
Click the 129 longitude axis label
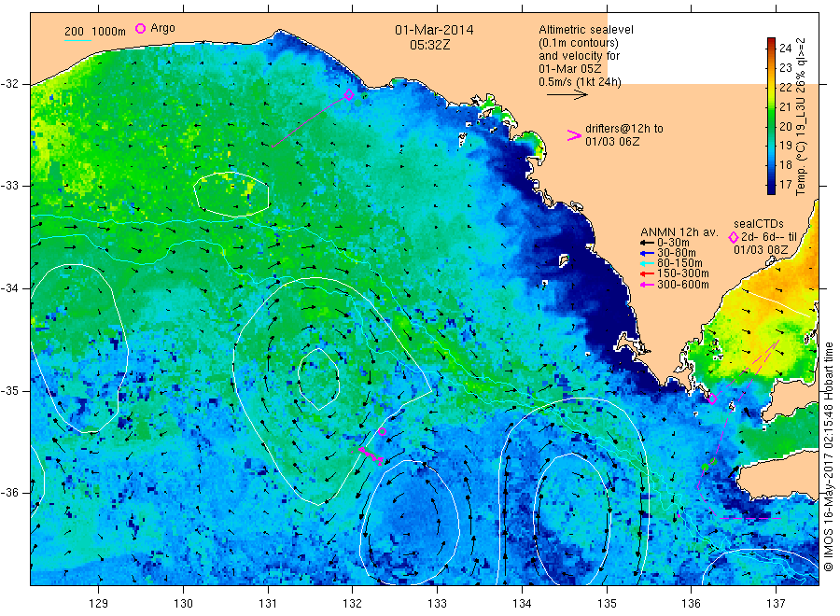pos(99,604)
